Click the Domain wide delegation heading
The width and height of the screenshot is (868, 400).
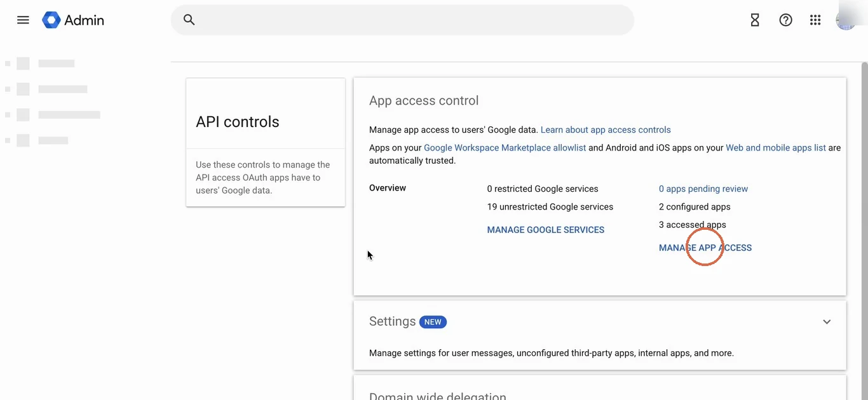[438, 396]
